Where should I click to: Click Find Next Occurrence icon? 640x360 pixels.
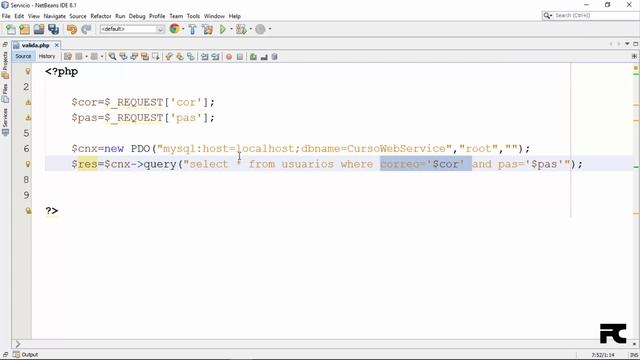pyautogui.click(x=134, y=57)
